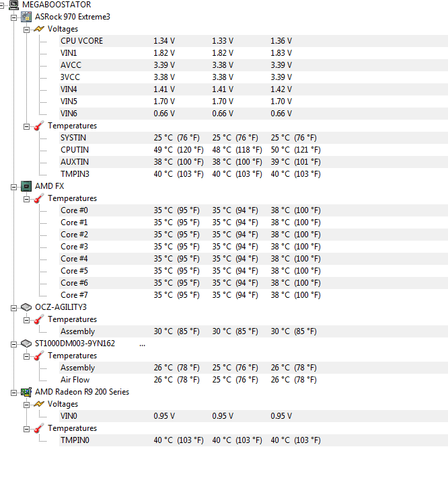Click the Voltages lightning icon under ASRock 970 Extreme3
The width and height of the screenshot is (448, 484).
click(39, 29)
